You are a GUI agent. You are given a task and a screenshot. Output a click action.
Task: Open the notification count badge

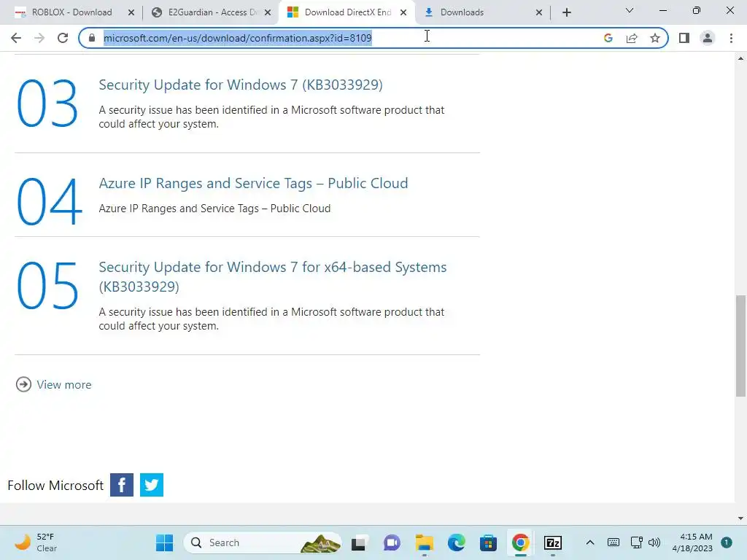coord(727,542)
